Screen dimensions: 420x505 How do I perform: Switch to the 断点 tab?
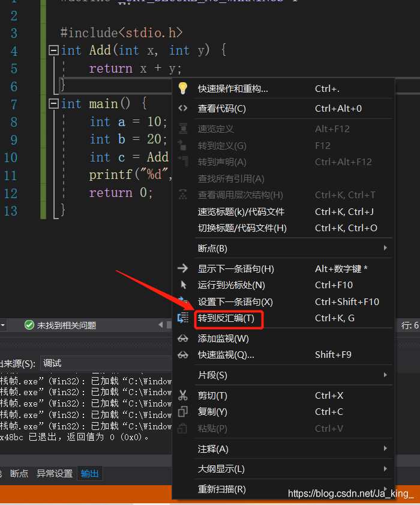click(x=19, y=473)
